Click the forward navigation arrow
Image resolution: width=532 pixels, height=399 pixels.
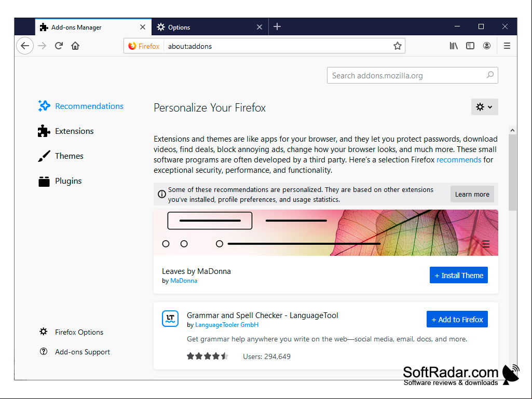(x=42, y=46)
